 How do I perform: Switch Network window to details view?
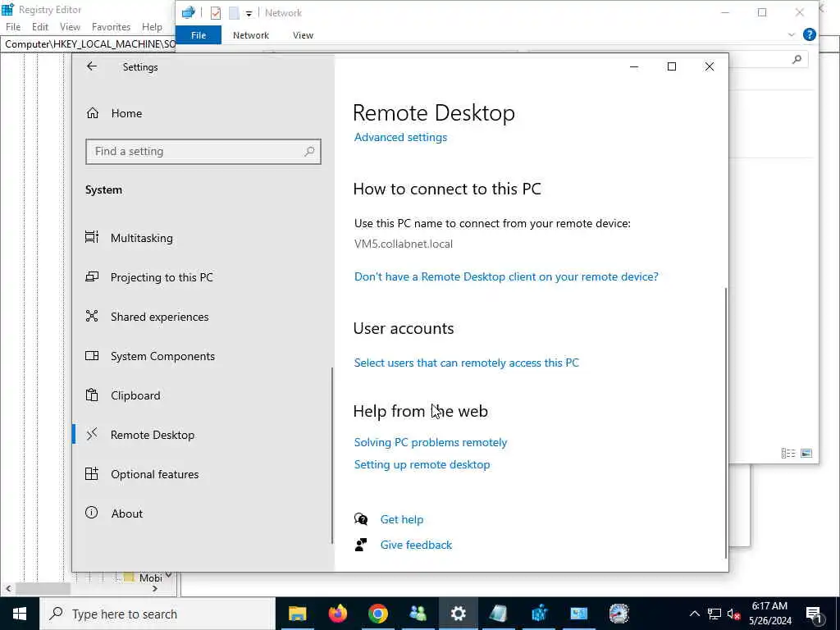(x=788, y=453)
